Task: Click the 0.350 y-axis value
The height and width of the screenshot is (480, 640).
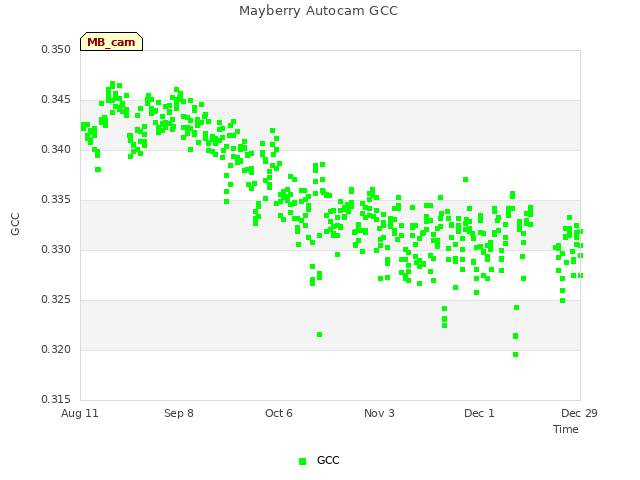Action: click(56, 50)
